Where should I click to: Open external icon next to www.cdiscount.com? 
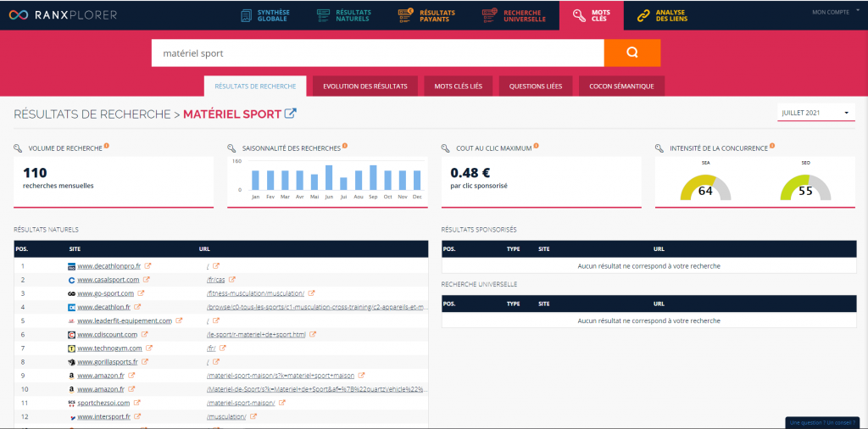tap(144, 334)
